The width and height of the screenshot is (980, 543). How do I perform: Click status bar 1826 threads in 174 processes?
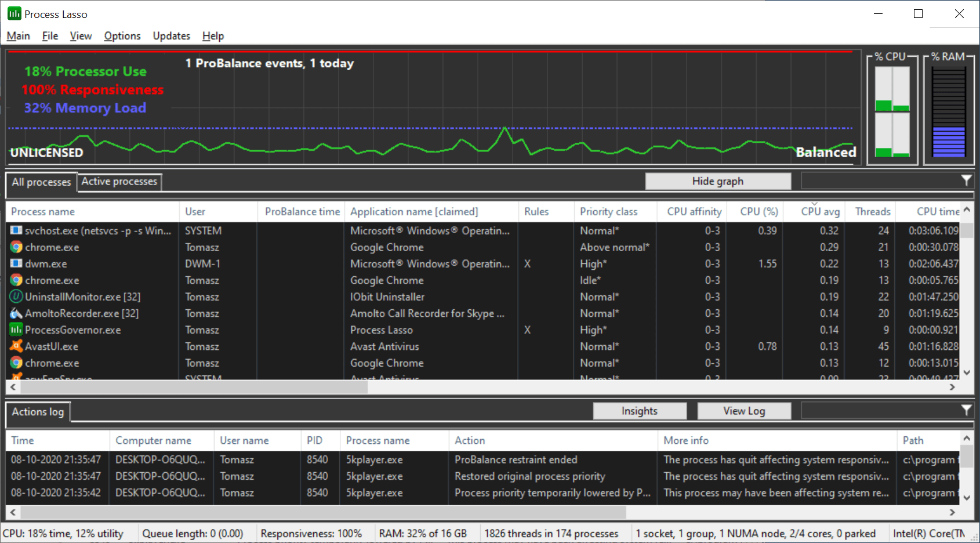pyautogui.click(x=551, y=533)
